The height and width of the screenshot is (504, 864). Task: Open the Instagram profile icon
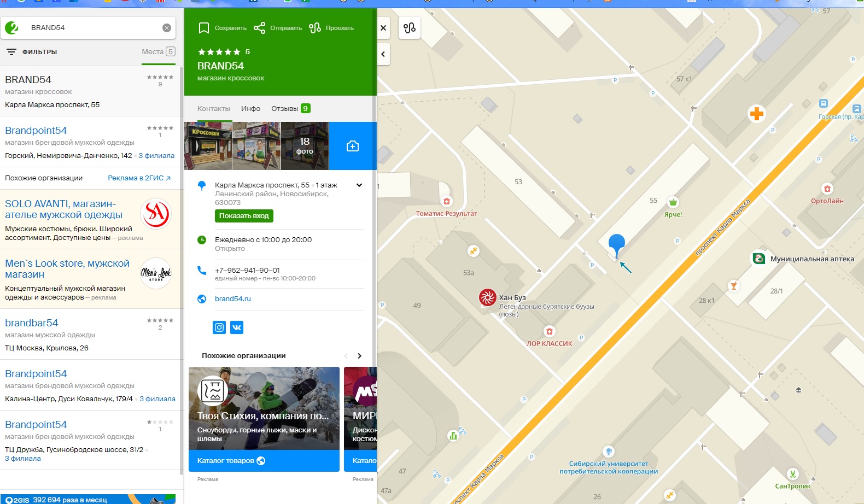pos(219,327)
